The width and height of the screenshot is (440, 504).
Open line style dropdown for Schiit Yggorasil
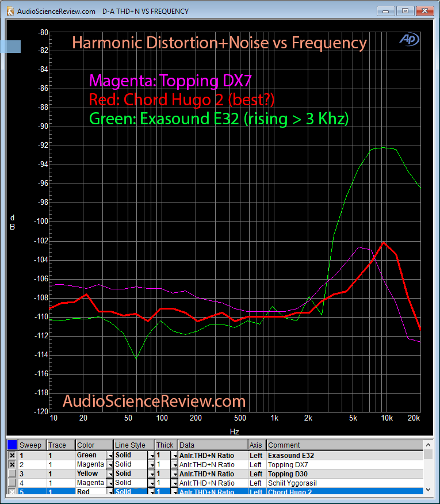click(151, 483)
